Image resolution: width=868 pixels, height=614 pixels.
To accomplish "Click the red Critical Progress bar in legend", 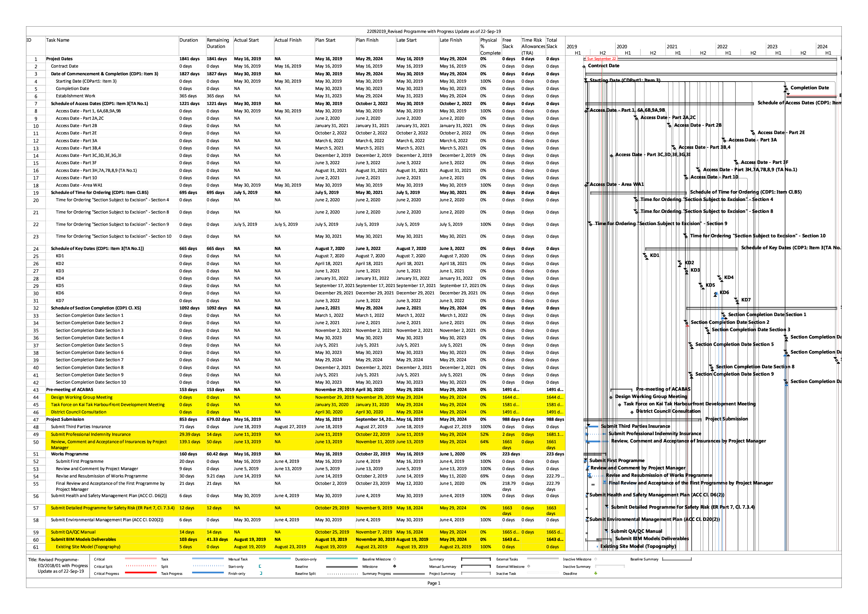I will [140, 573].
